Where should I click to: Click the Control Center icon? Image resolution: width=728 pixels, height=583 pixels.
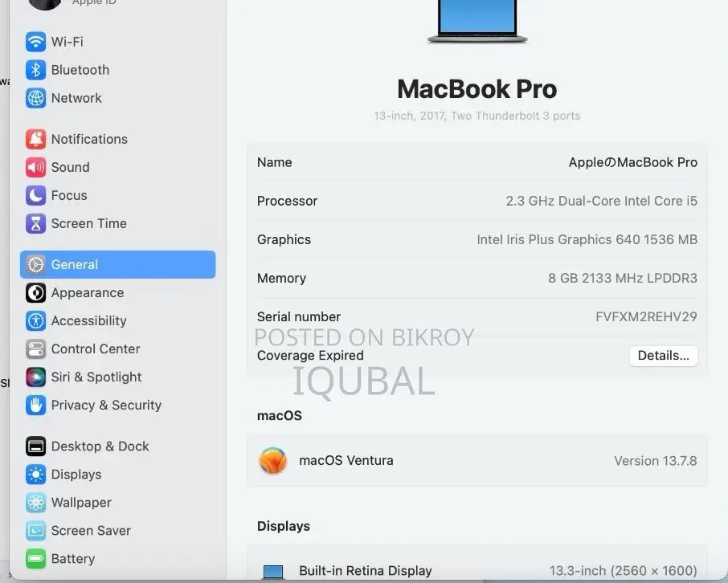click(x=35, y=349)
